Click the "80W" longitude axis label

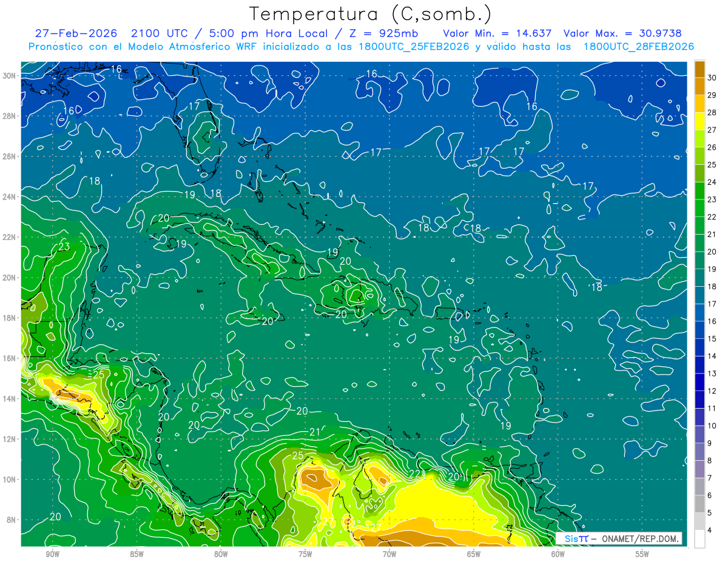221,554
